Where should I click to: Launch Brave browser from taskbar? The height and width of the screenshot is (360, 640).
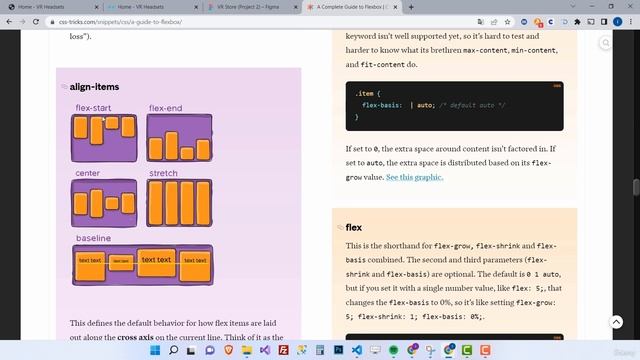(x=229, y=350)
